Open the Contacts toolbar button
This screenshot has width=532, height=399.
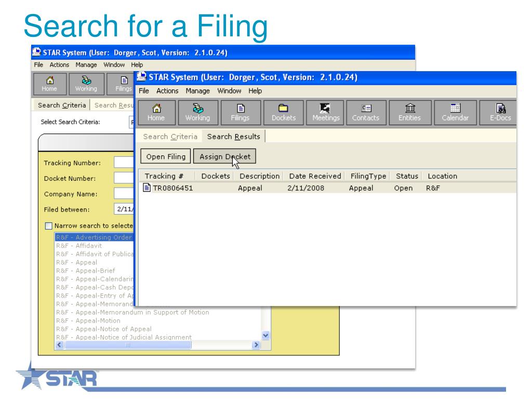click(366, 113)
